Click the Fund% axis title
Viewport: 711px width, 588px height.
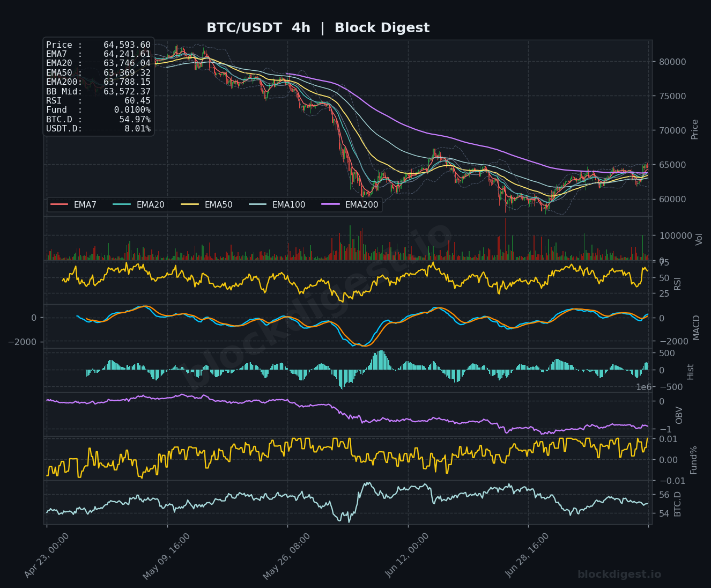pos(694,460)
